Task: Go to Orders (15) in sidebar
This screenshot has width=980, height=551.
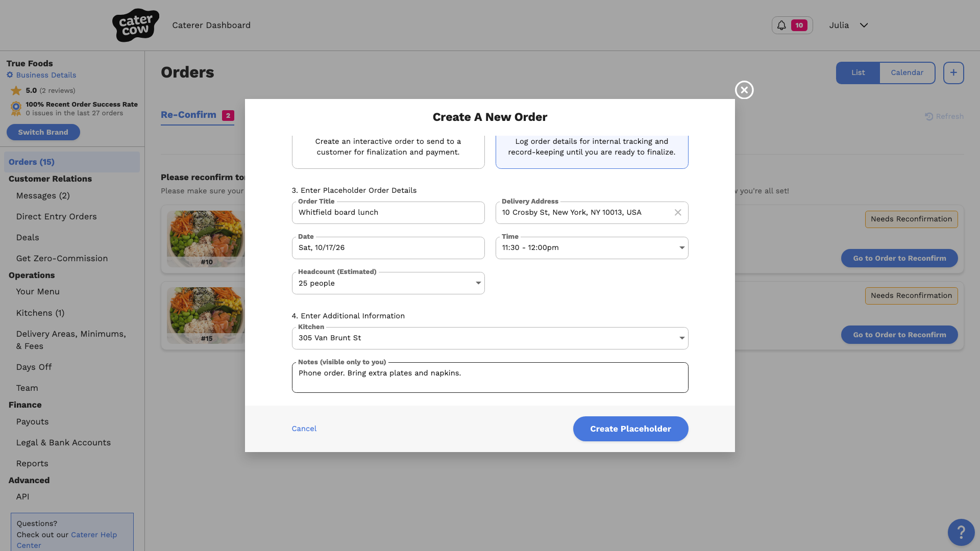Action: 72,162
